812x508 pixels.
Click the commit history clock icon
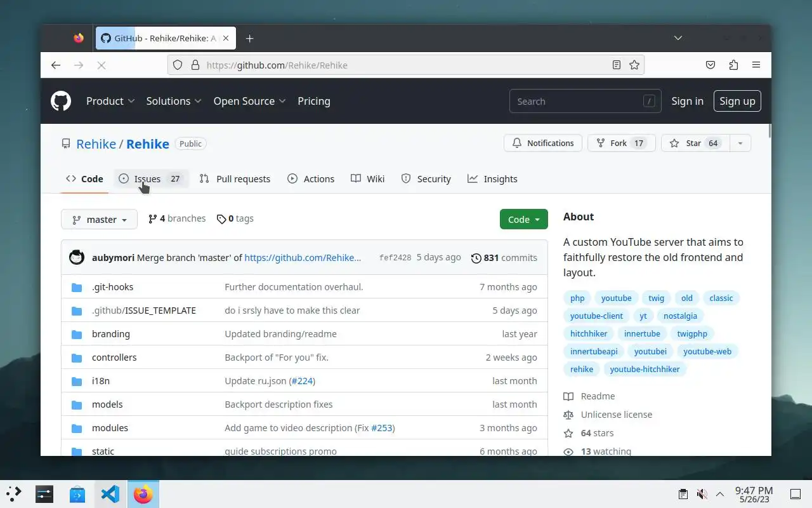click(x=476, y=258)
